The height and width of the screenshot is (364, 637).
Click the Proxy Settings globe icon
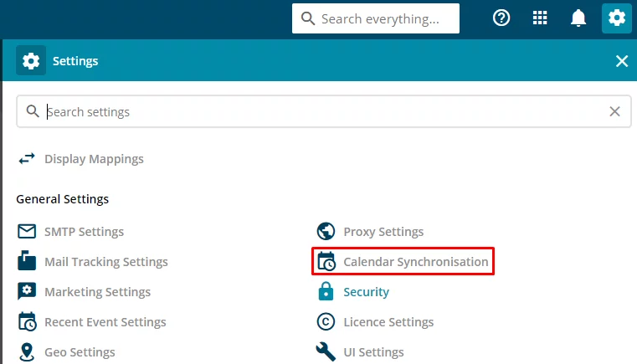pos(326,232)
